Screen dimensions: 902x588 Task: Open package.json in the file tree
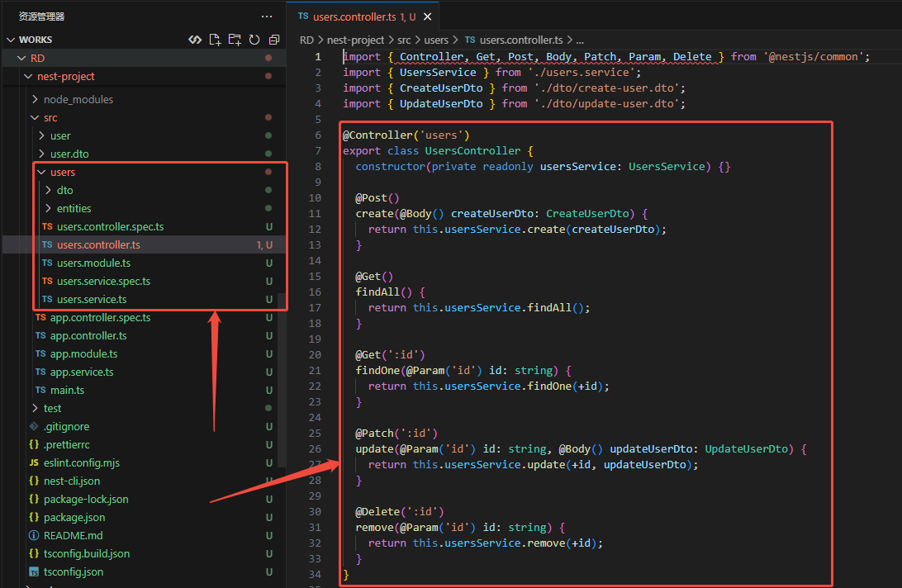click(x=74, y=517)
